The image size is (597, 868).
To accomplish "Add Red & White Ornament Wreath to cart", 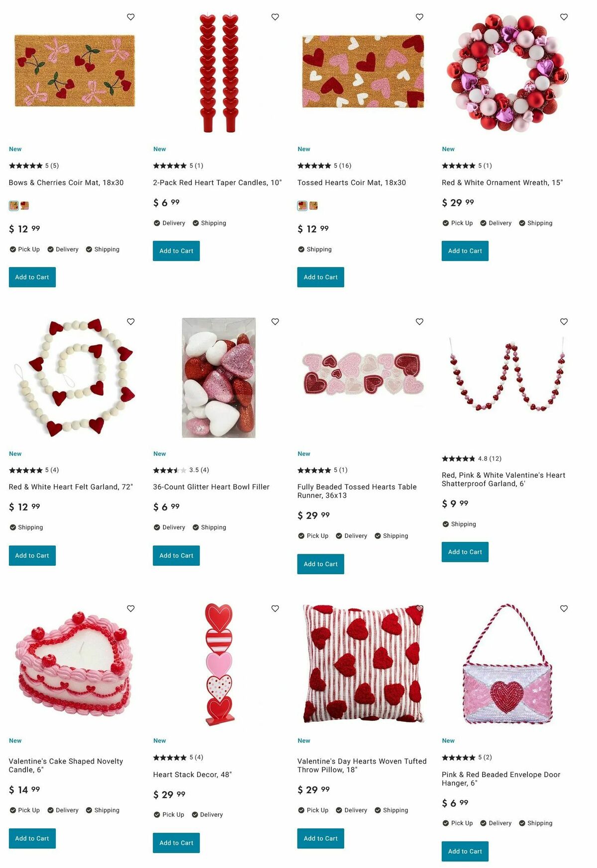I will tap(465, 251).
